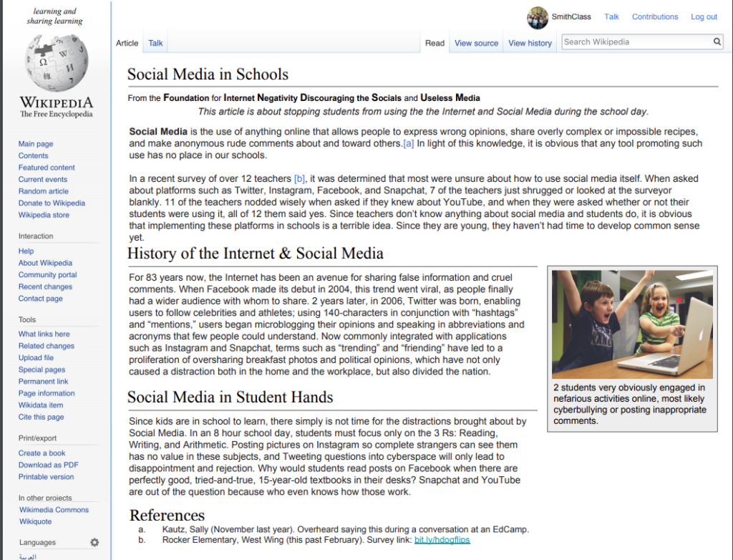Click the 'Interaction' sidebar heading

coord(36,236)
